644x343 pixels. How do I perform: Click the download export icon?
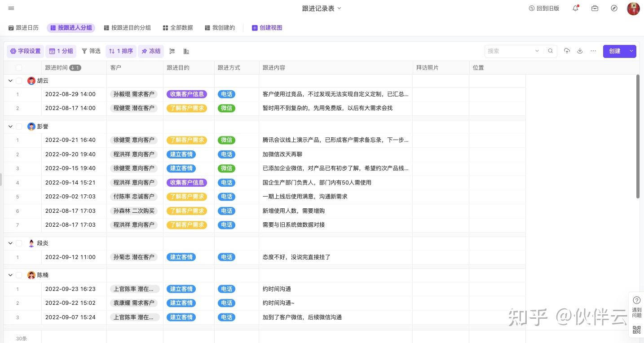(580, 51)
